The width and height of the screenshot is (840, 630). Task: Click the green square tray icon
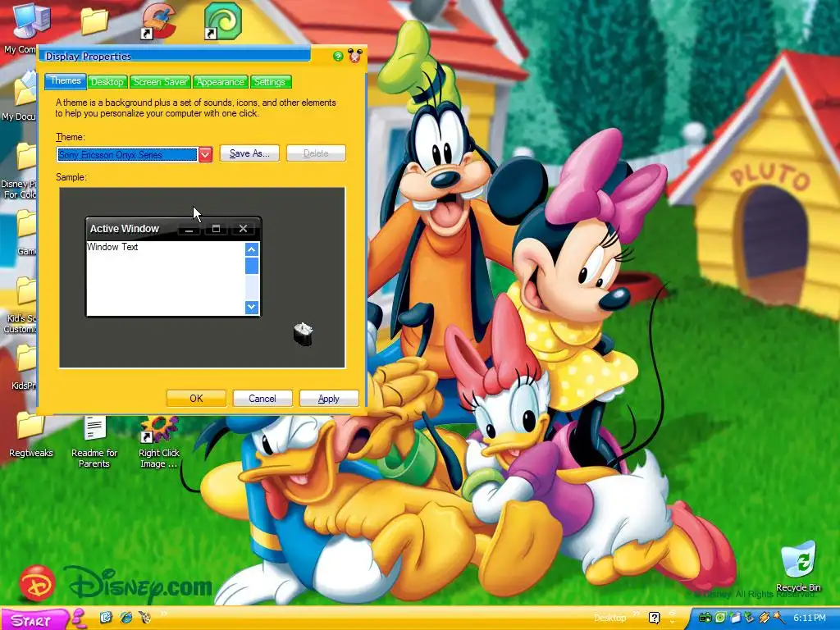(x=720, y=618)
